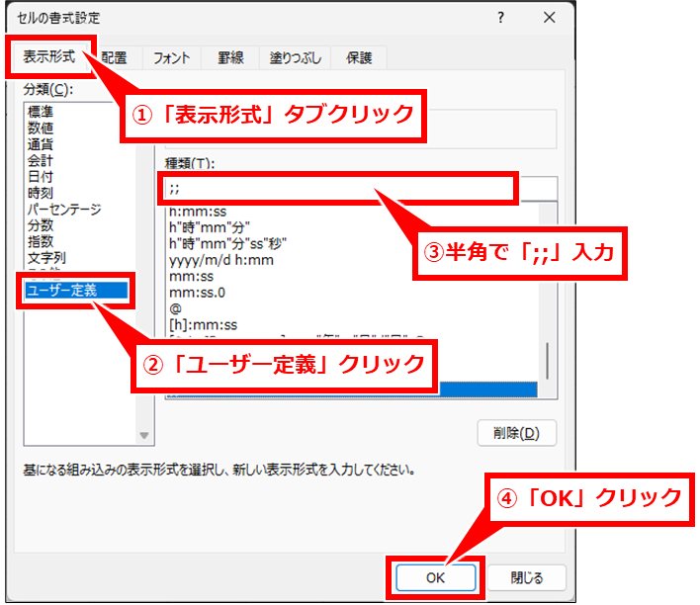Pick h"時"mm"分"ss"秒" format
This screenshot has width=700, height=605.
tap(227, 243)
